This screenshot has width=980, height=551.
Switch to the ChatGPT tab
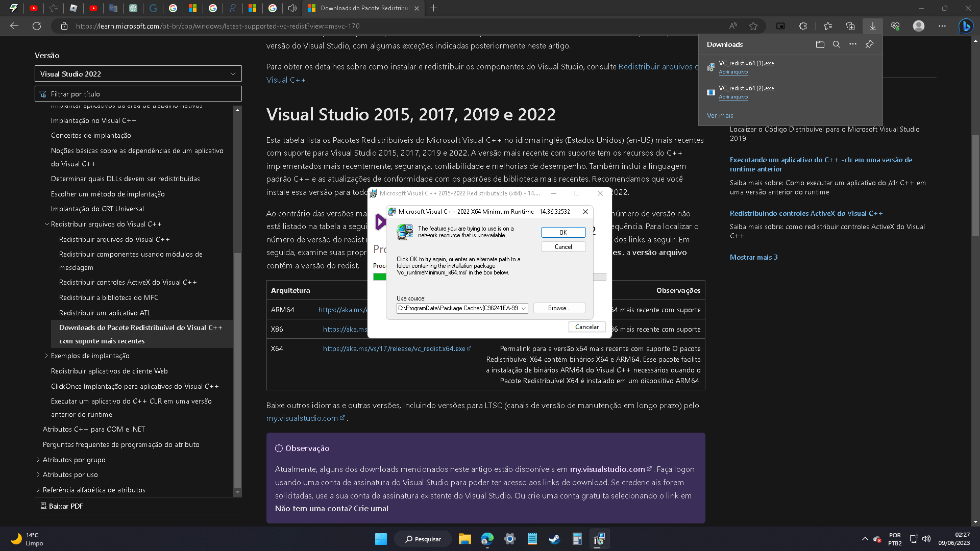pos(133,8)
